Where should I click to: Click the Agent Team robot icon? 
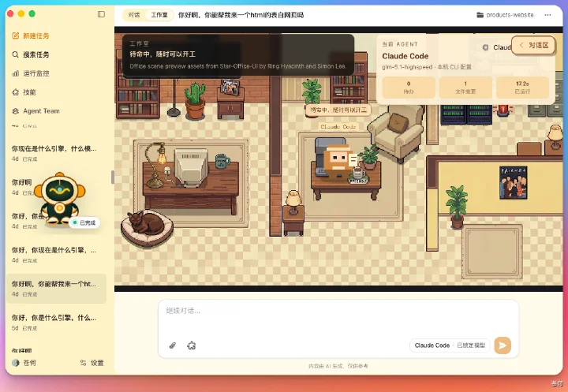[x=15, y=111]
